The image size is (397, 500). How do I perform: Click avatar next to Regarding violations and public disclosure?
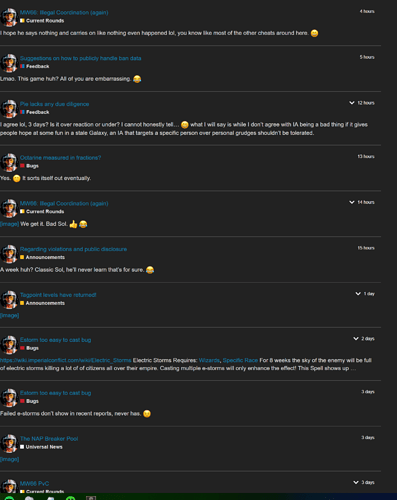pyautogui.click(x=9, y=254)
